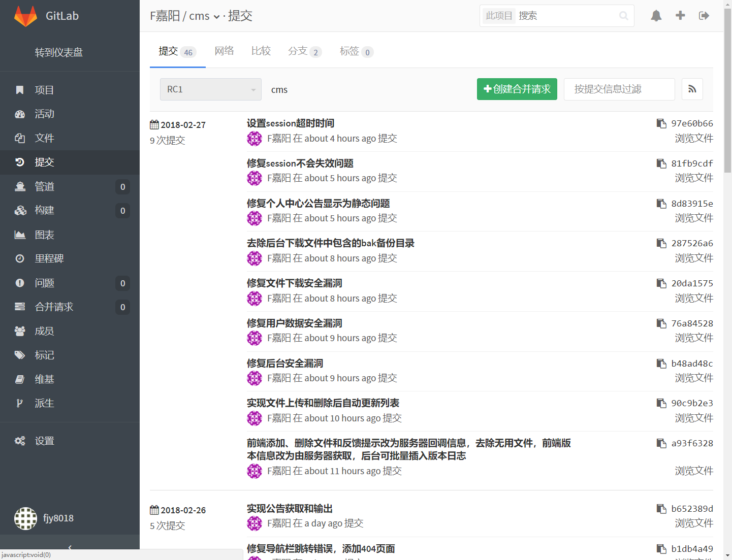732x560 pixels.
Task: Click the page vertical scrollbar
Action: 727,91
